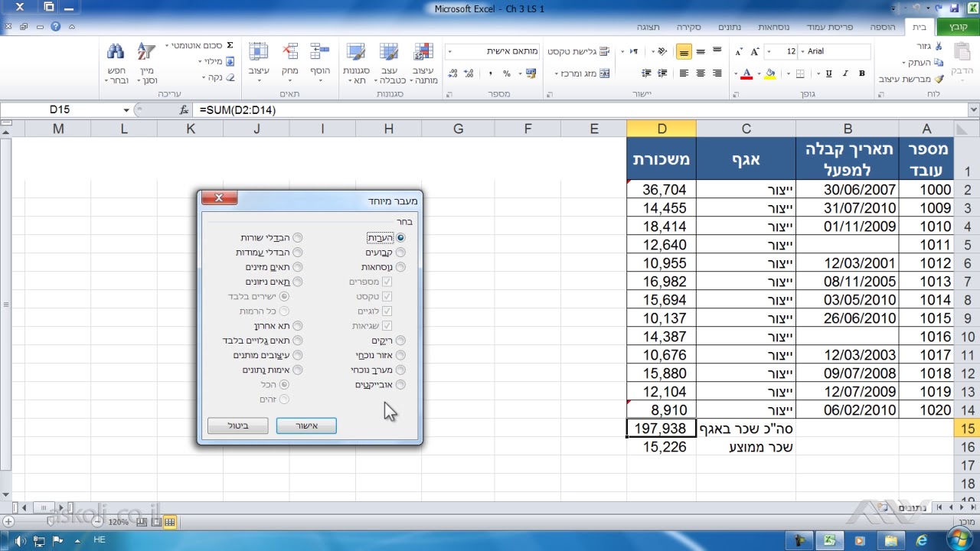The image size is (980, 551).
Task: Toggle Underline formatting in the ribbon
Action: pos(828,73)
